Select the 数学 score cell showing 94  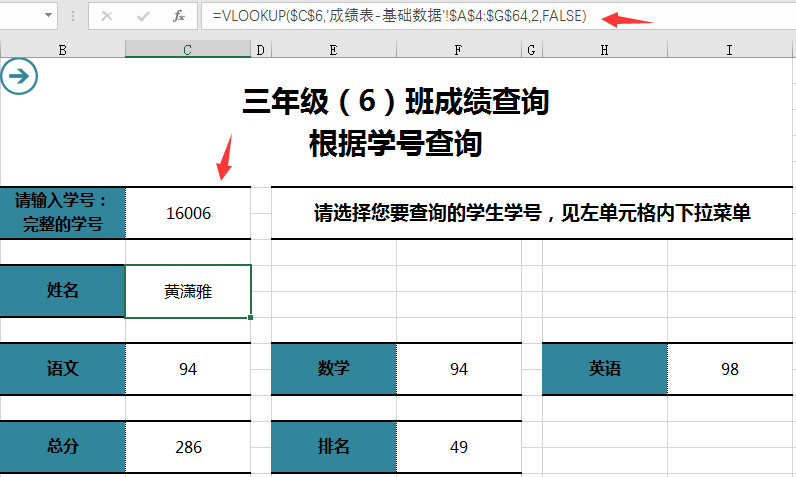[458, 369]
